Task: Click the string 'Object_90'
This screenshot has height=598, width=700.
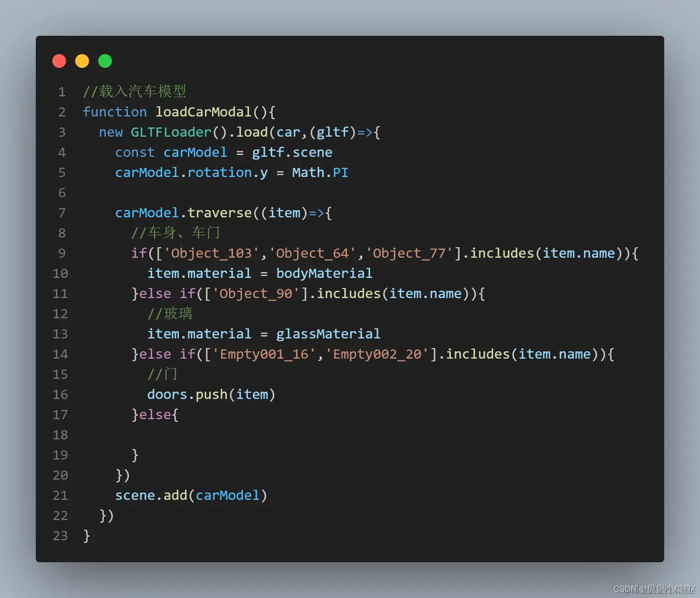Action: (256, 293)
